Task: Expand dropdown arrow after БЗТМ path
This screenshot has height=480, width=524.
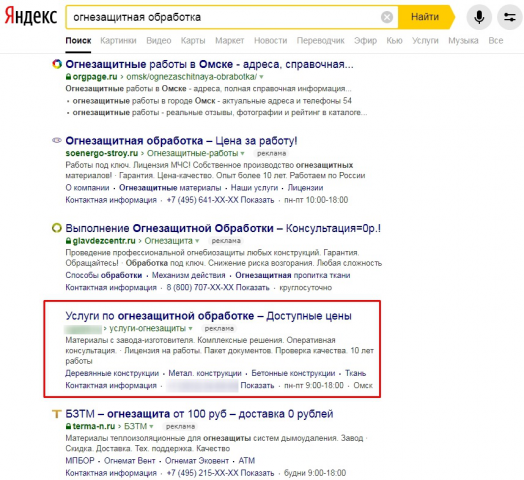Action: click(151, 427)
